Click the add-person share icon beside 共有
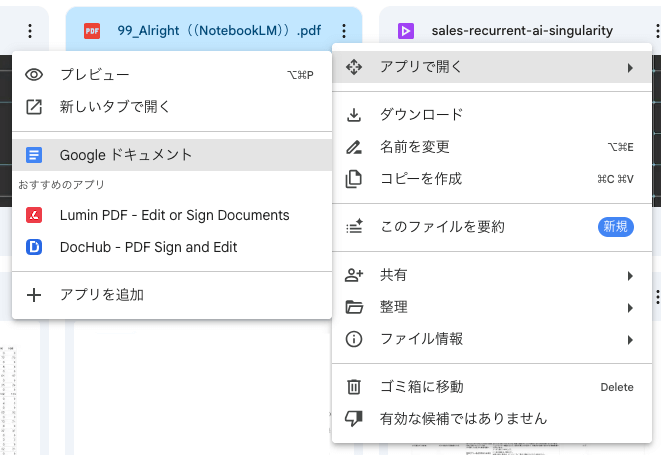 (x=354, y=275)
